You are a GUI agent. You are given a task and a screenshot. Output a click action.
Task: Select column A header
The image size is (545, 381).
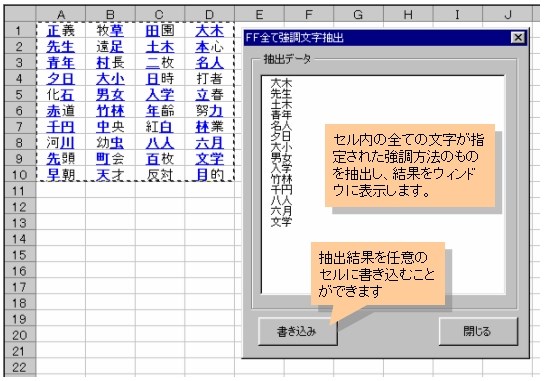click(x=61, y=15)
